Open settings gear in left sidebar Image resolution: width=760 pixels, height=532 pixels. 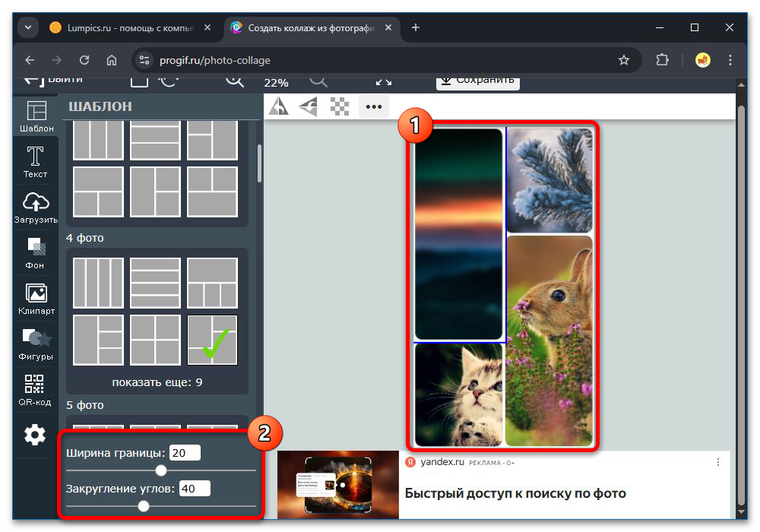tap(35, 435)
